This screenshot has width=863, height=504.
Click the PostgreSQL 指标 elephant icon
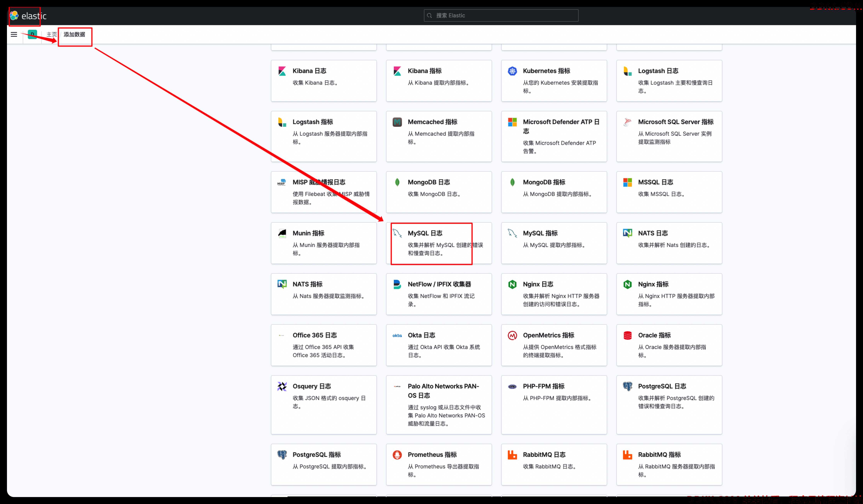[282, 455]
